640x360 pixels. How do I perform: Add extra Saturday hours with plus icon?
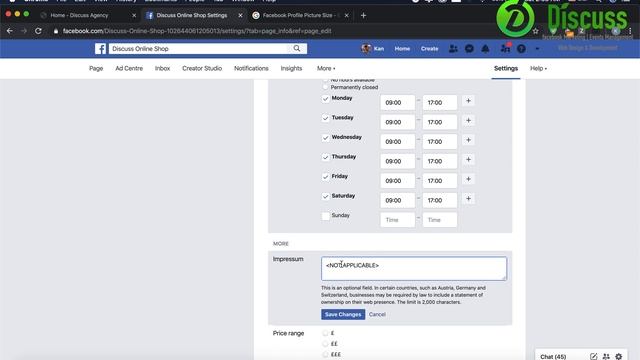coord(469,199)
